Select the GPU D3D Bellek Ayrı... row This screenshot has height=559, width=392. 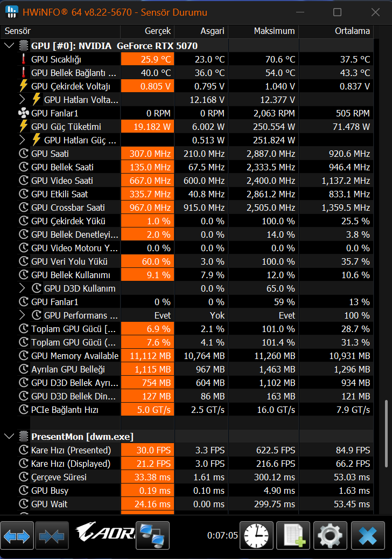pyautogui.click(x=195, y=383)
